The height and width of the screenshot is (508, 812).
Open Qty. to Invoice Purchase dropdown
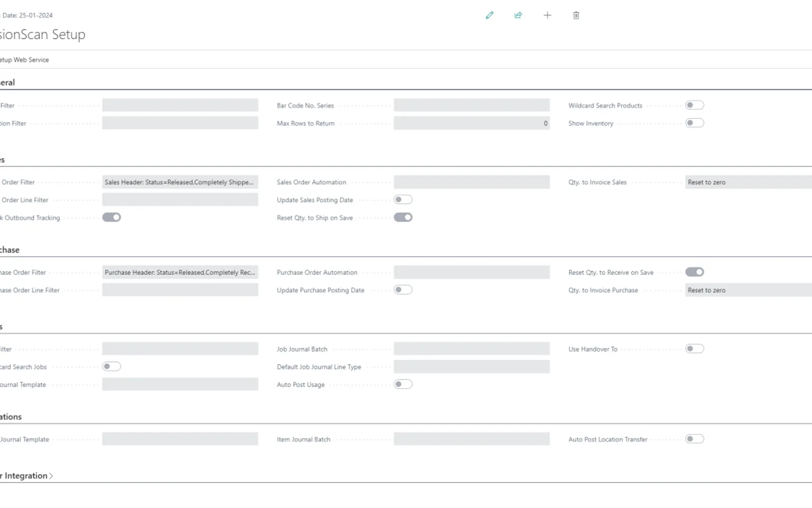pos(749,290)
